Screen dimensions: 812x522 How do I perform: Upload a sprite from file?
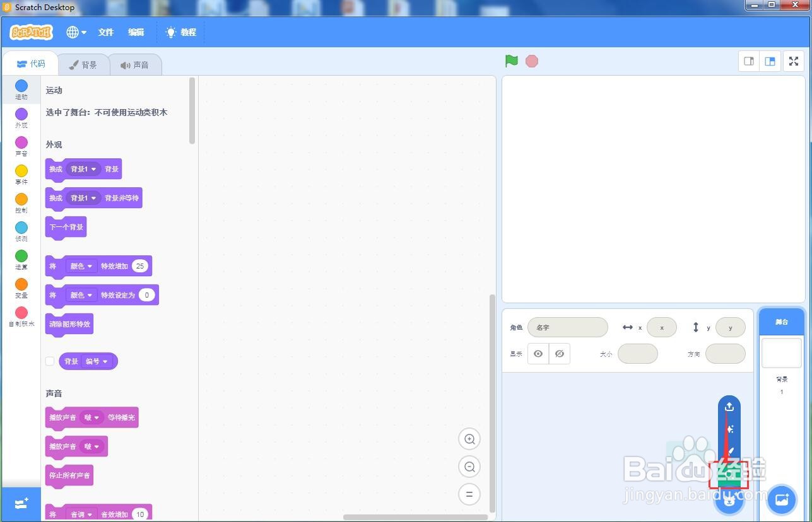729,407
